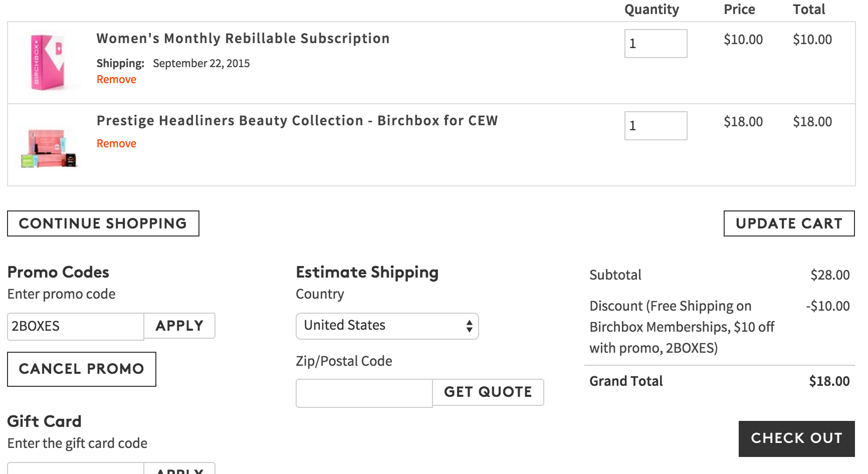Open the Country dropdown showing United States

click(387, 326)
